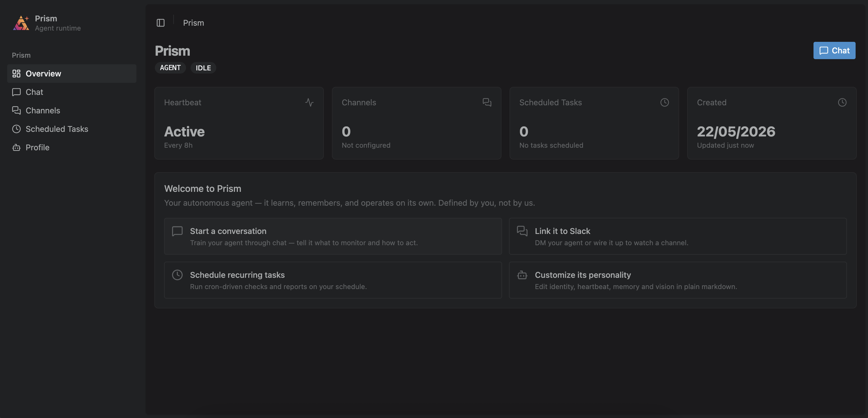Image resolution: width=868 pixels, height=418 pixels.
Task: Click the 'No tasks scheduled' text
Action: pos(551,145)
